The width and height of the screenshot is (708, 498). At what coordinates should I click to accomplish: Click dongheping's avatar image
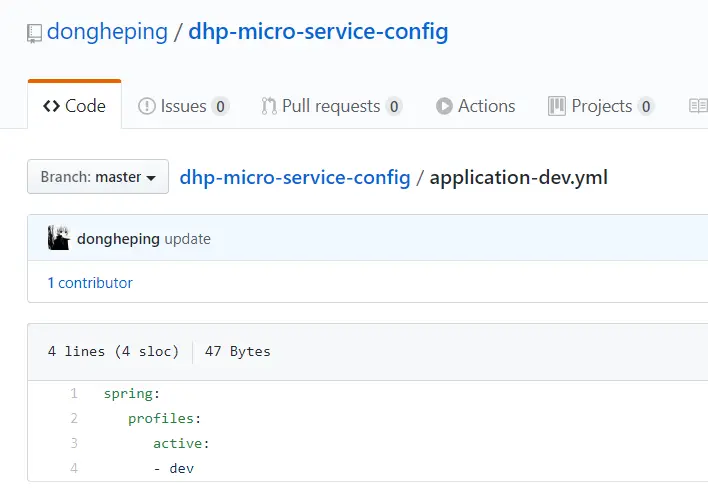click(59, 239)
